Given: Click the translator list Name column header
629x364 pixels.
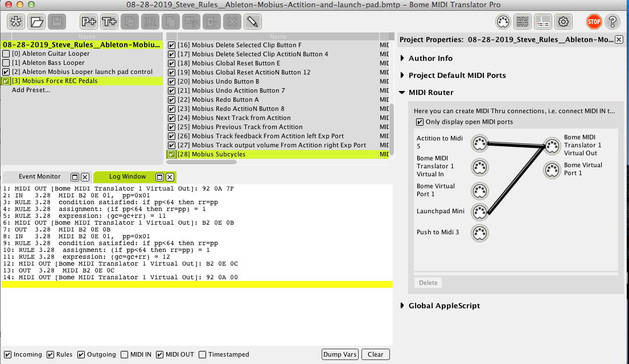Looking at the screenshot, I should point(278,36).
